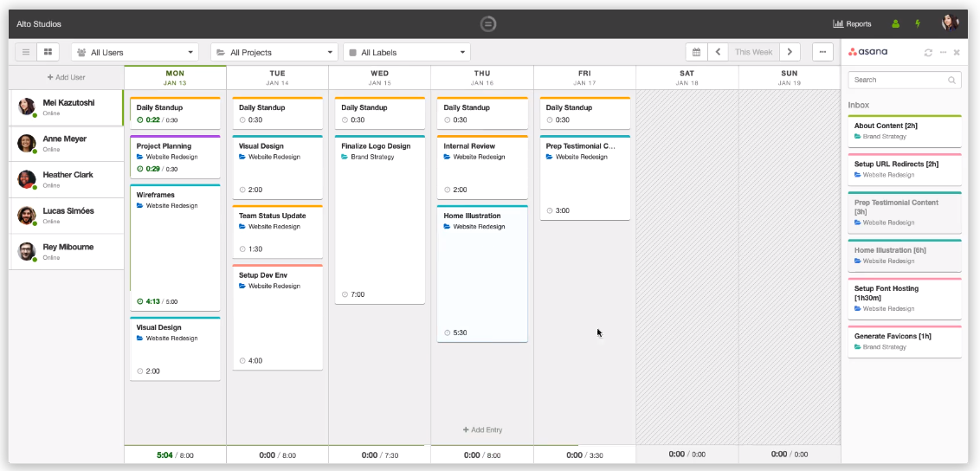Click the Project Planning timer clock icon

(x=140, y=170)
